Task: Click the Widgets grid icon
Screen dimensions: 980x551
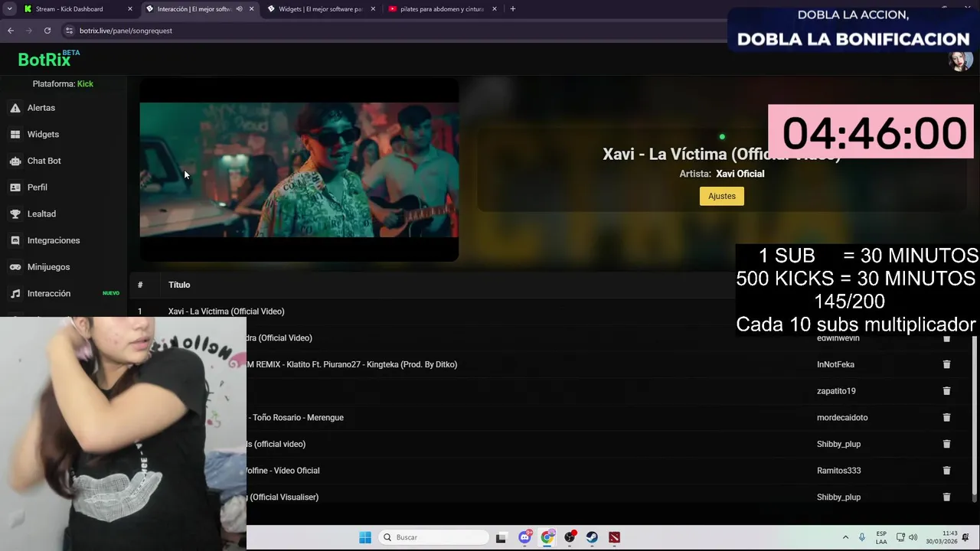Action: [x=15, y=135]
